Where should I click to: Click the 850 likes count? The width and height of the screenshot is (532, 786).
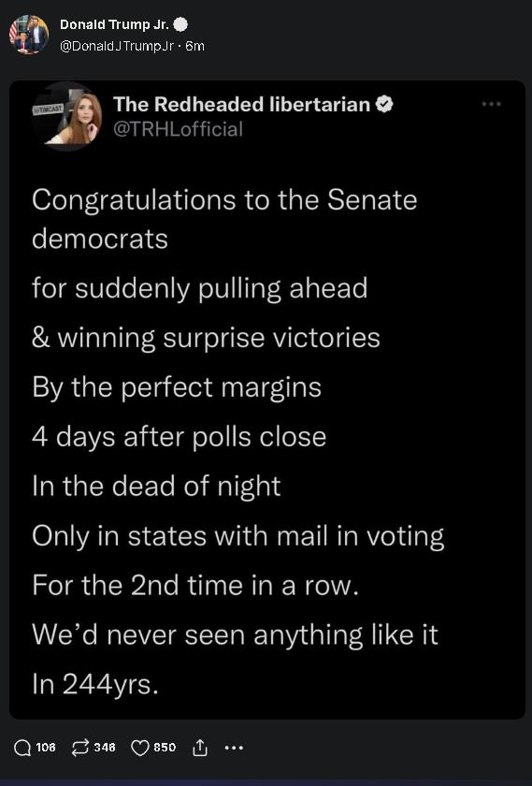pos(165,748)
